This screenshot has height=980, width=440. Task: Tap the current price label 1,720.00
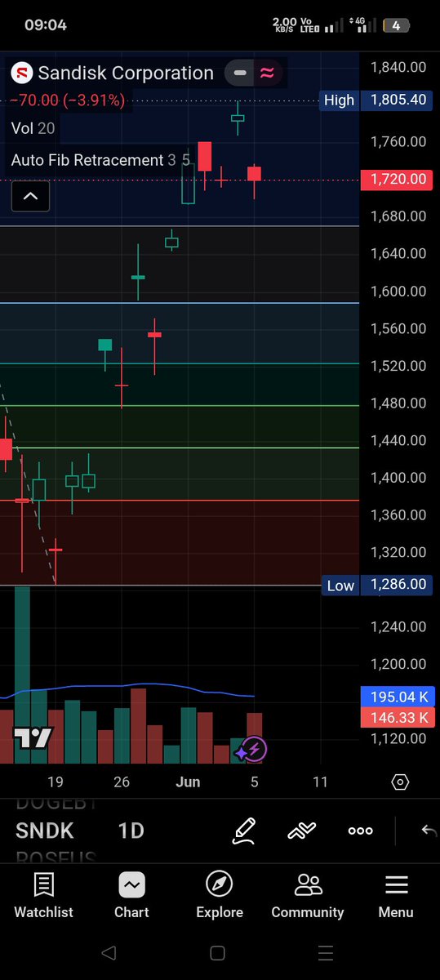[x=398, y=179]
